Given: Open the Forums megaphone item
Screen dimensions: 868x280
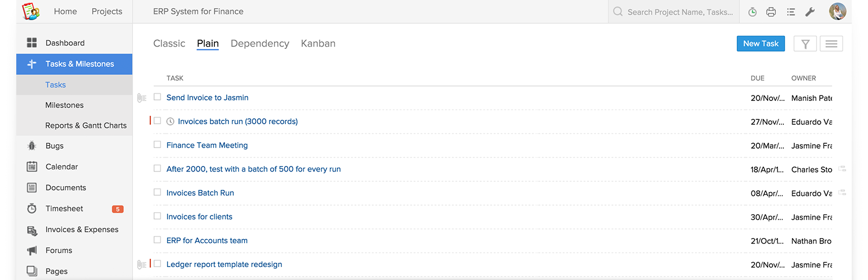Looking at the screenshot, I should tap(59, 250).
